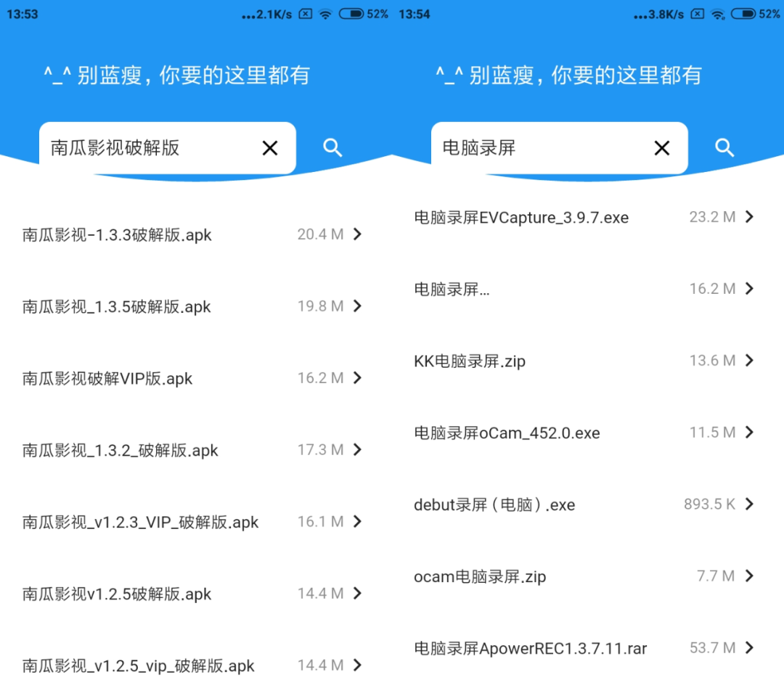Tap the 13.6 M file size
This screenshot has height=696, width=784.
[713, 361]
